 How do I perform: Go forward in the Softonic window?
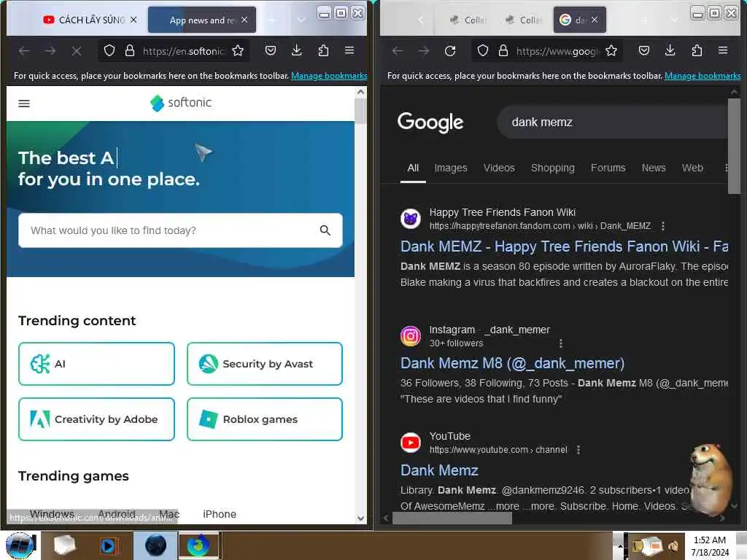[50, 50]
